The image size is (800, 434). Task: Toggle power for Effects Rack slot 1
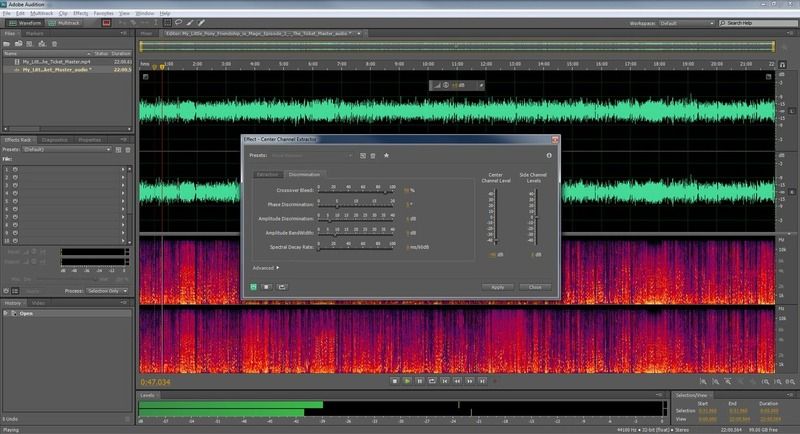tap(15, 169)
